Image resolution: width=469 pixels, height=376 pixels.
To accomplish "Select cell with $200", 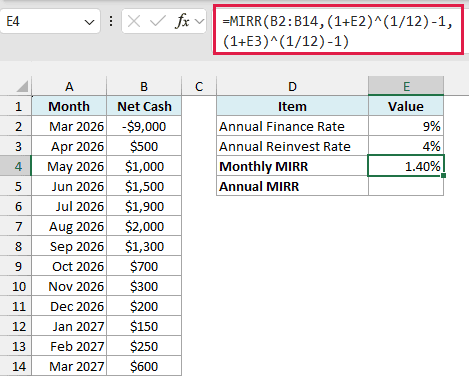I will point(144,306).
